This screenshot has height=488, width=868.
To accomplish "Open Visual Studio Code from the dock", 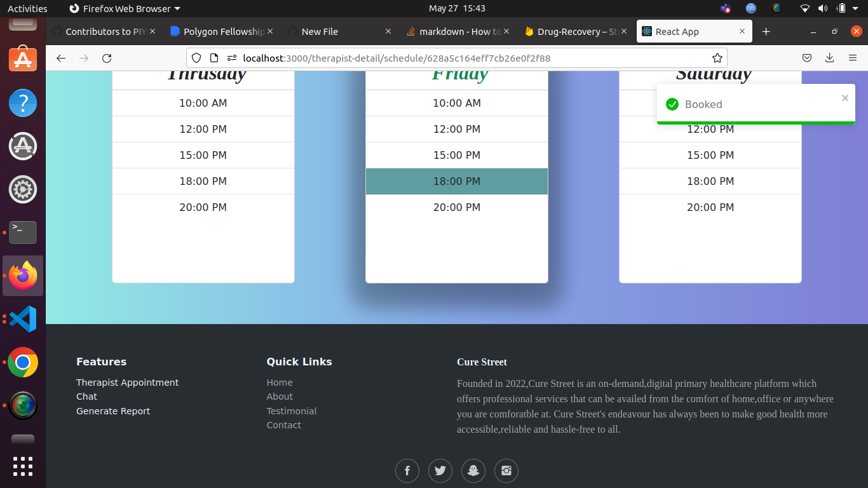I will pyautogui.click(x=23, y=319).
